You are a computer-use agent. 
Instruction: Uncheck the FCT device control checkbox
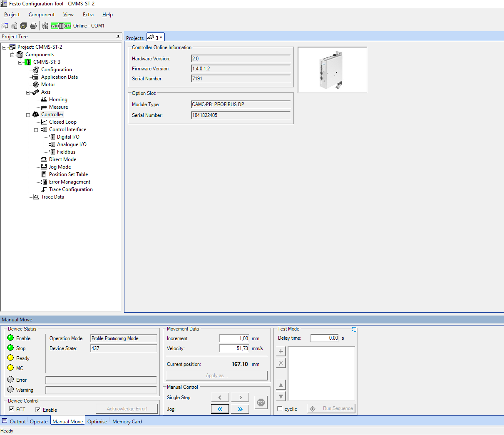tap(11, 409)
